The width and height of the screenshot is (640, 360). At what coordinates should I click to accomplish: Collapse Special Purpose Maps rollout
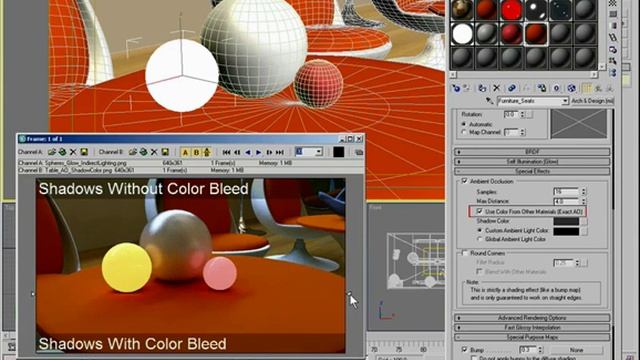point(532,337)
